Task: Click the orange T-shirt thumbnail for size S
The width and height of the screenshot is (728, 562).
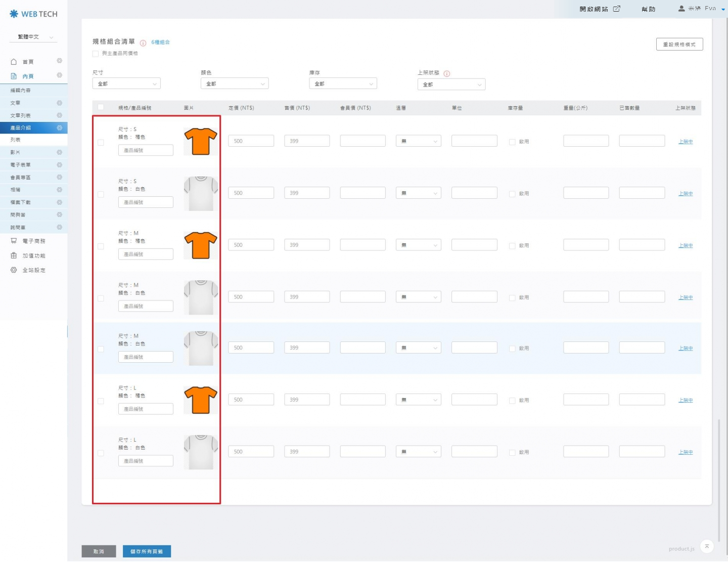Action: coord(201,141)
